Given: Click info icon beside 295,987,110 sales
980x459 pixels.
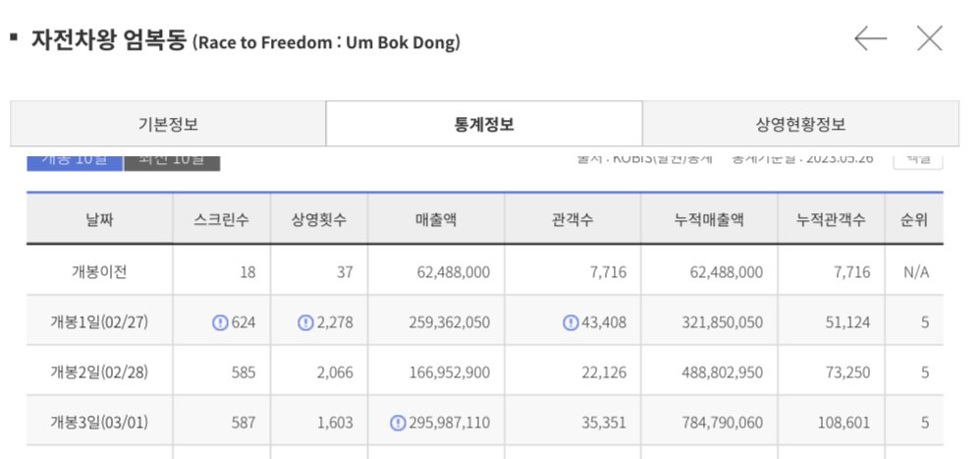Looking at the screenshot, I should [x=398, y=424].
